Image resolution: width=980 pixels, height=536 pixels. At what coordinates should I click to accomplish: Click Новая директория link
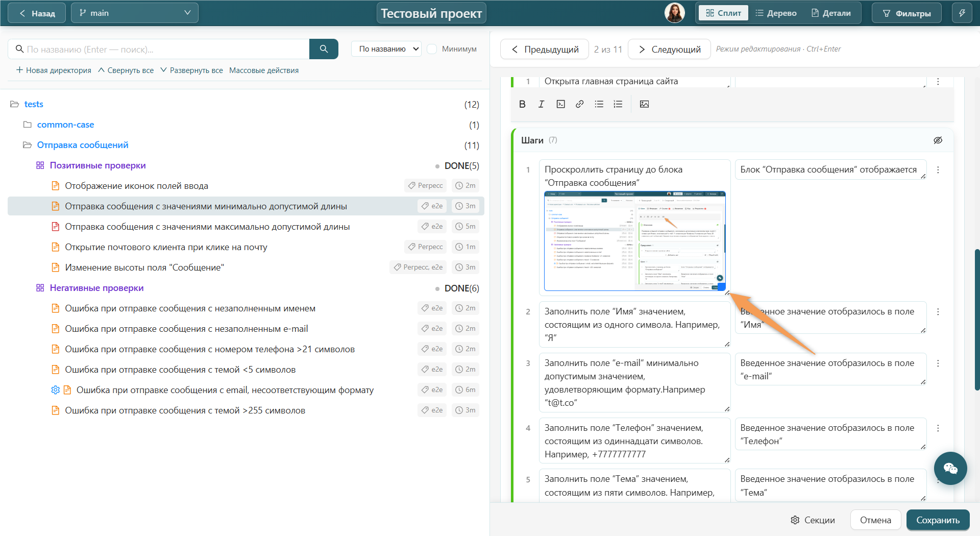[x=54, y=70]
